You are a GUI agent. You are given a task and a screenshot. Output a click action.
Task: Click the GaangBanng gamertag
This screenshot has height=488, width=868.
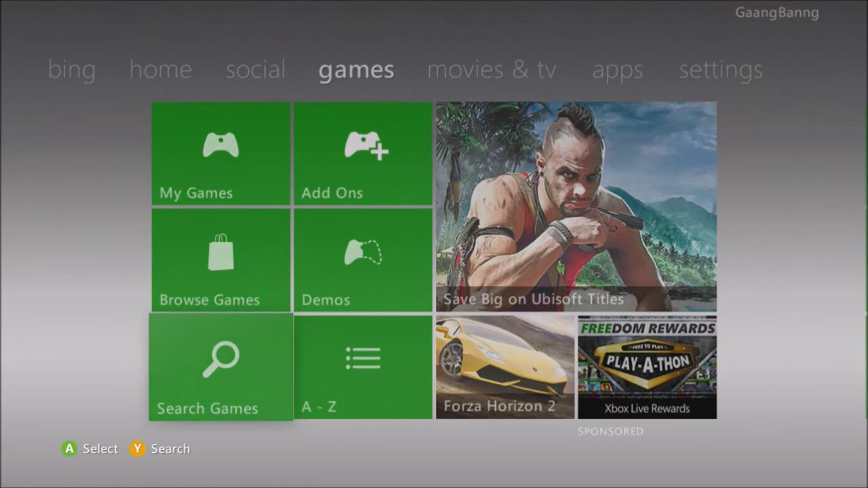(777, 13)
